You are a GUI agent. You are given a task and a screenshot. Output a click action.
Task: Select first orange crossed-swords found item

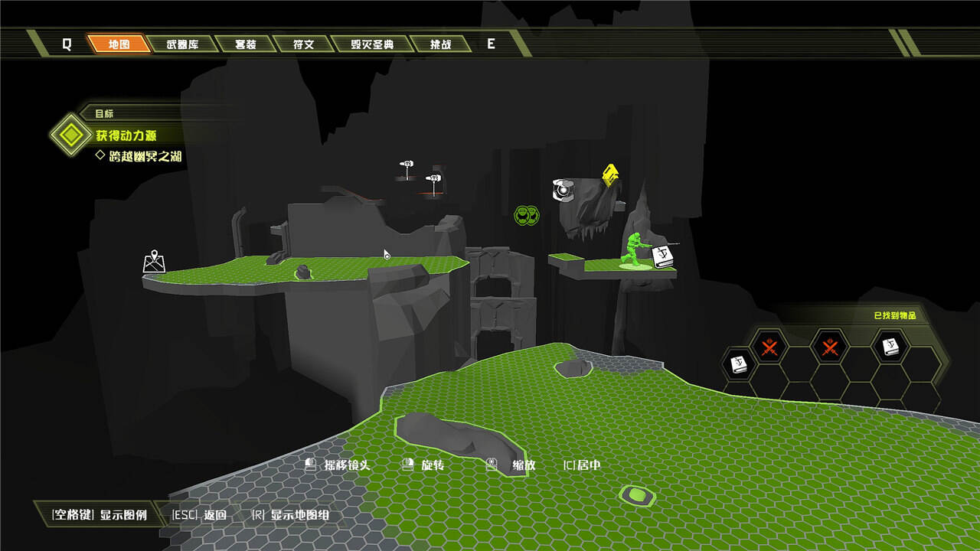click(x=769, y=347)
